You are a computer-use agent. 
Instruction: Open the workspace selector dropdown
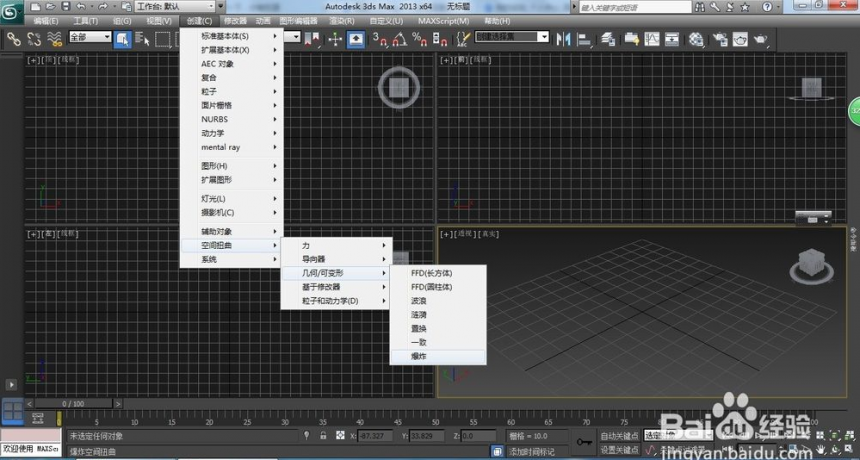point(175,7)
